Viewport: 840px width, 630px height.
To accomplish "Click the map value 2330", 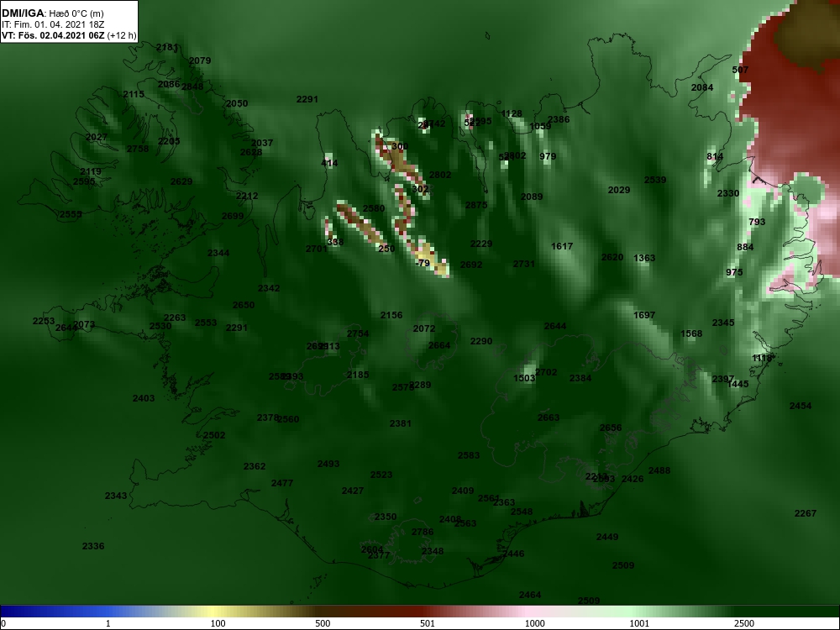I will [728, 193].
